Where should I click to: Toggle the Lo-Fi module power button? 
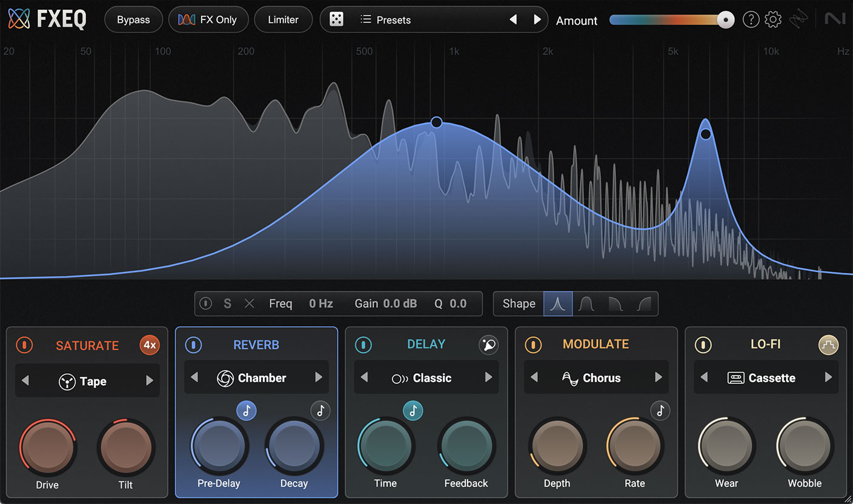703,345
